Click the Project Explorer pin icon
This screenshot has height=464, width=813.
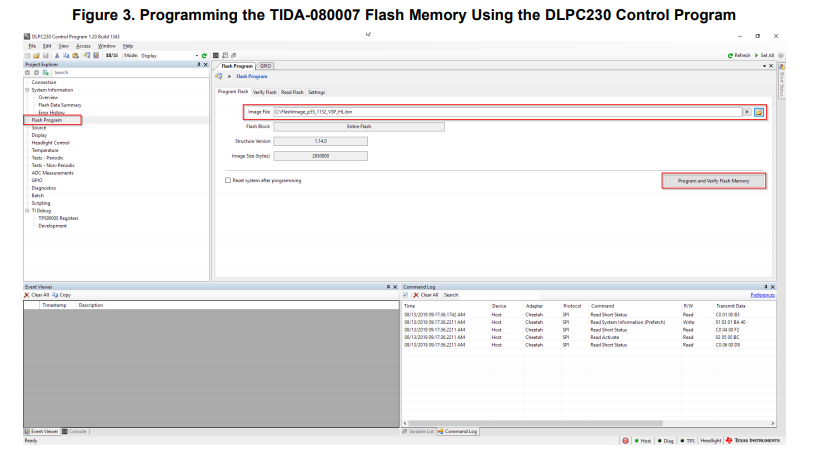pyautogui.click(x=199, y=64)
